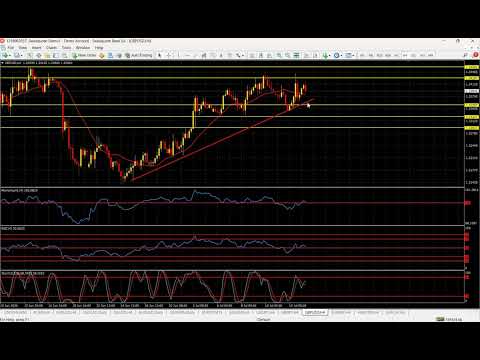The image size is (480, 360).
Task: Expand the Indicators list dropdown arrow
Action: click(x=330, y=55)
